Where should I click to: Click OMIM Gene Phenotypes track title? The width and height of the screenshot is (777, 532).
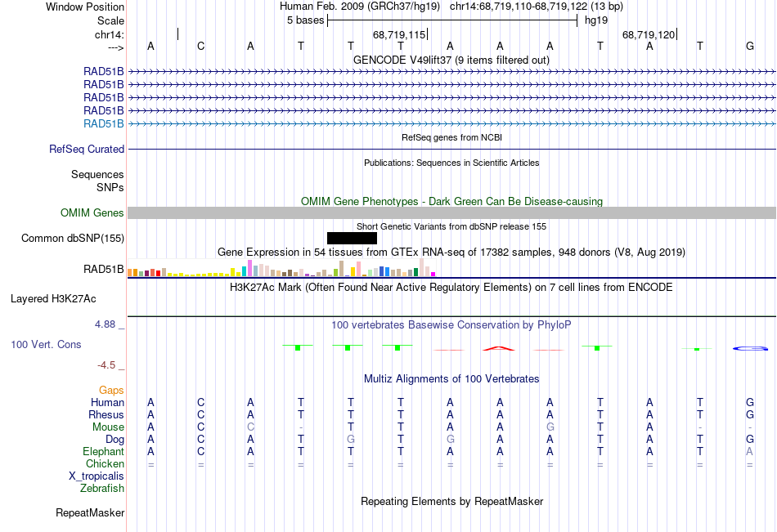(x=452, y=201)
